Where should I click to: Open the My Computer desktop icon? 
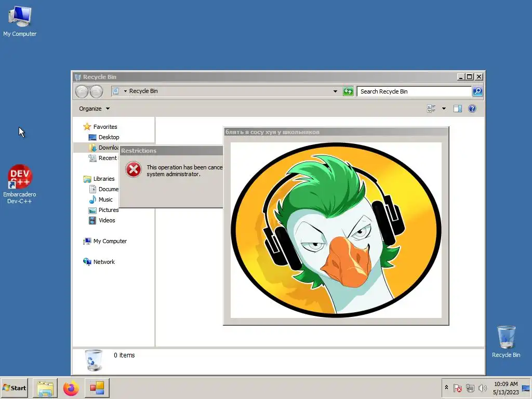pyautogui.click(x=20, y=21)
